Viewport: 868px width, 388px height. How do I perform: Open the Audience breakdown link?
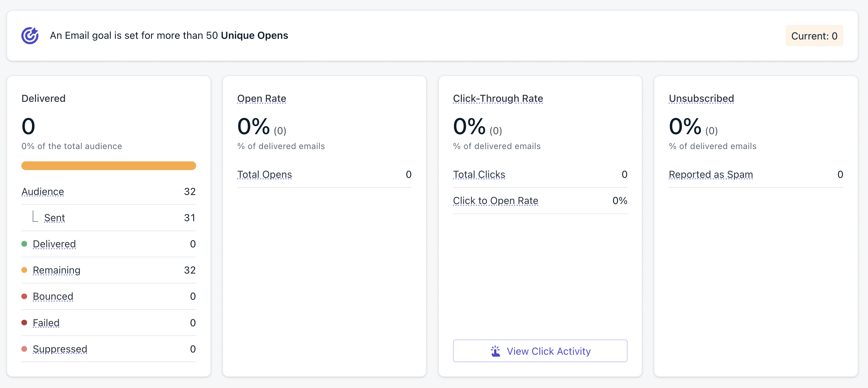pyautogui.click(x=42, y=191)
